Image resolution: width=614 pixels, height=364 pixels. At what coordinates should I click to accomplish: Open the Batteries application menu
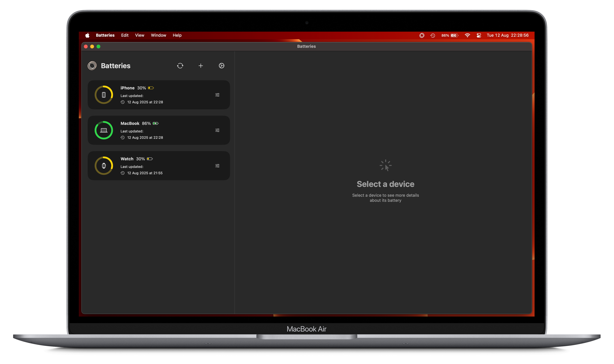pos(105,35)
